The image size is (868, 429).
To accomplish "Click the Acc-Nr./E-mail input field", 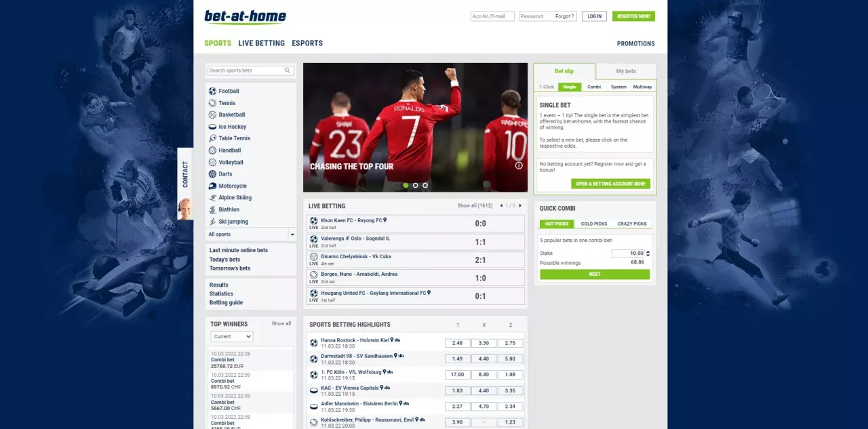I will point(492,16).
